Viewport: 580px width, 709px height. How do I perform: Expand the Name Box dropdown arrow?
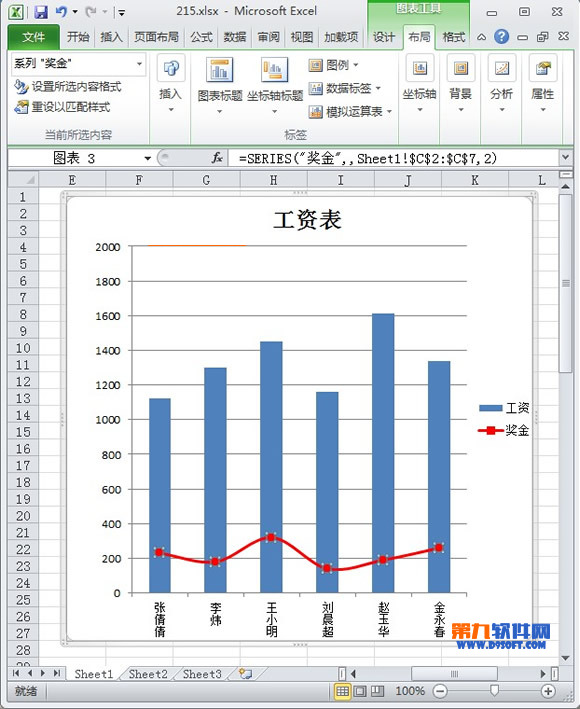tap(147, 158)
